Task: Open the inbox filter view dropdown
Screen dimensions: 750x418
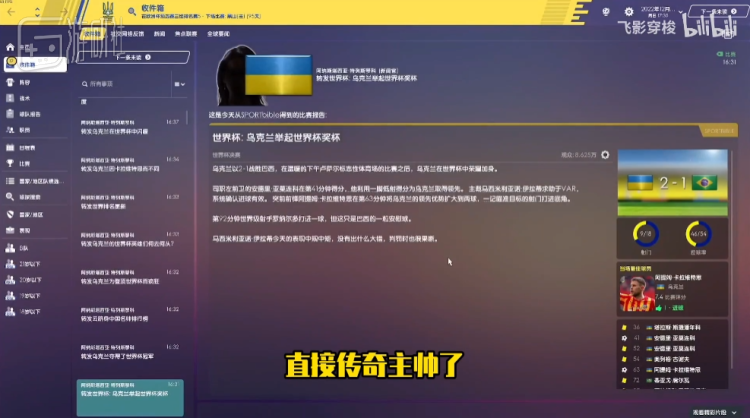Action: (x=180, y=84)
